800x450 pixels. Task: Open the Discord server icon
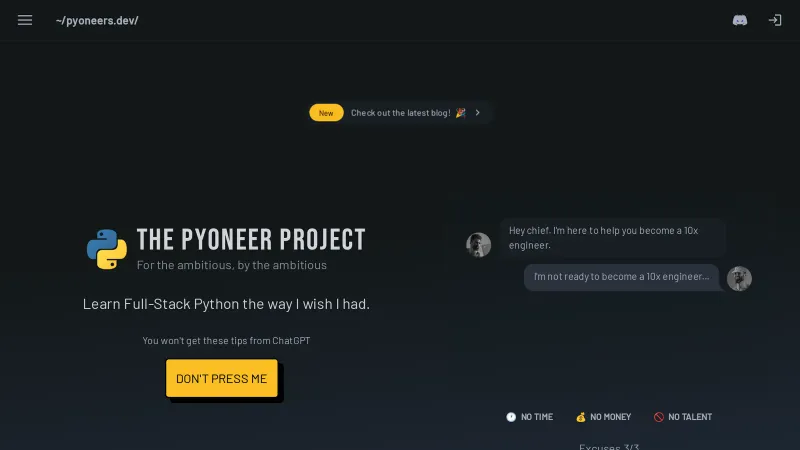pyautogui.click(x=740, y=20)
